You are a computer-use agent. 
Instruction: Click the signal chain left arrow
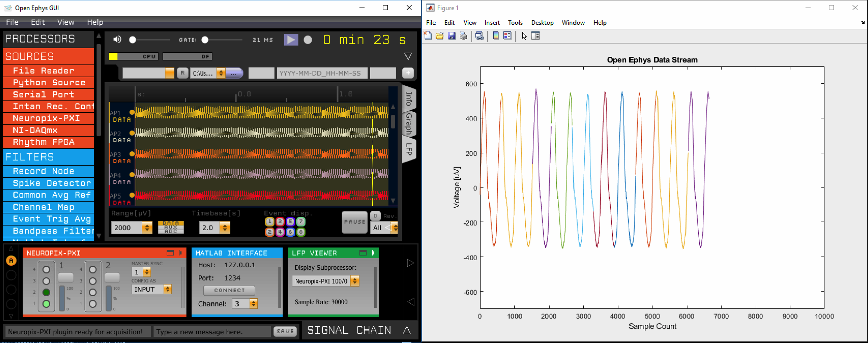(x=410, y=301)
